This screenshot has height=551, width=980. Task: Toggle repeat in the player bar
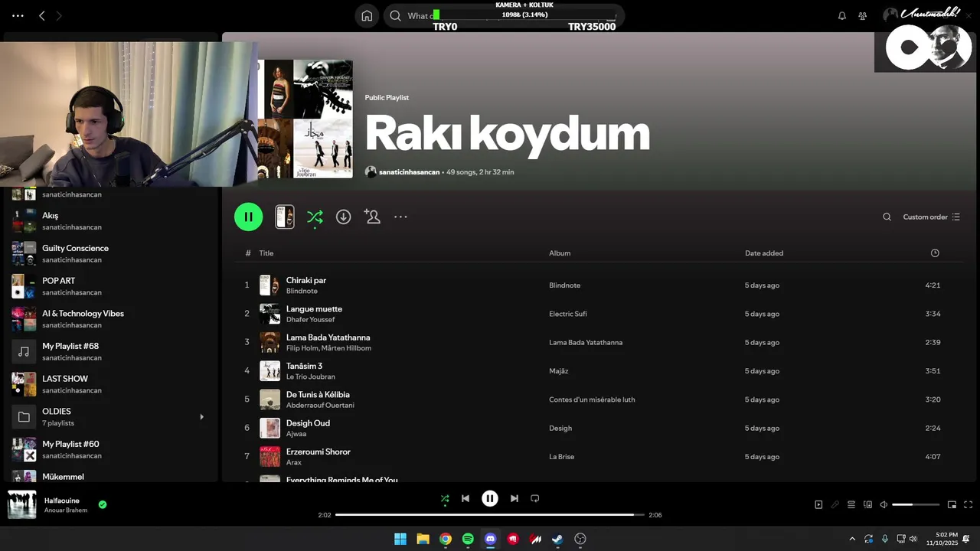tap(535, 498)
